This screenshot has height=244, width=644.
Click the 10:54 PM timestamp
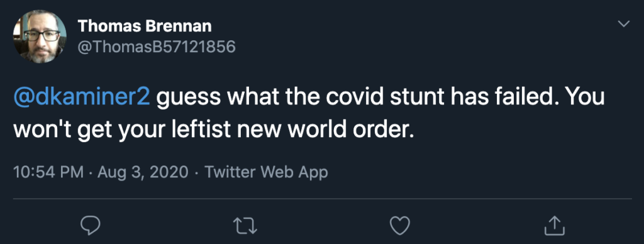click(x=48, y=172)
